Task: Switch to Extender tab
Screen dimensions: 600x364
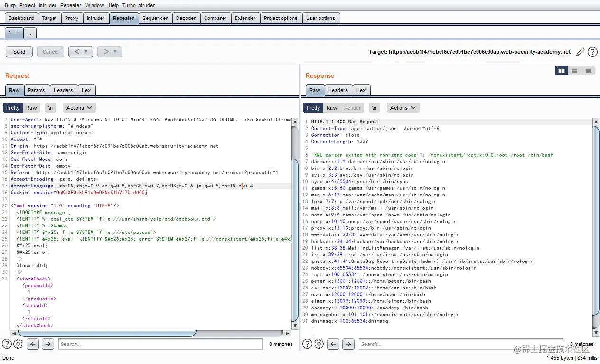Action: point(245,18)
